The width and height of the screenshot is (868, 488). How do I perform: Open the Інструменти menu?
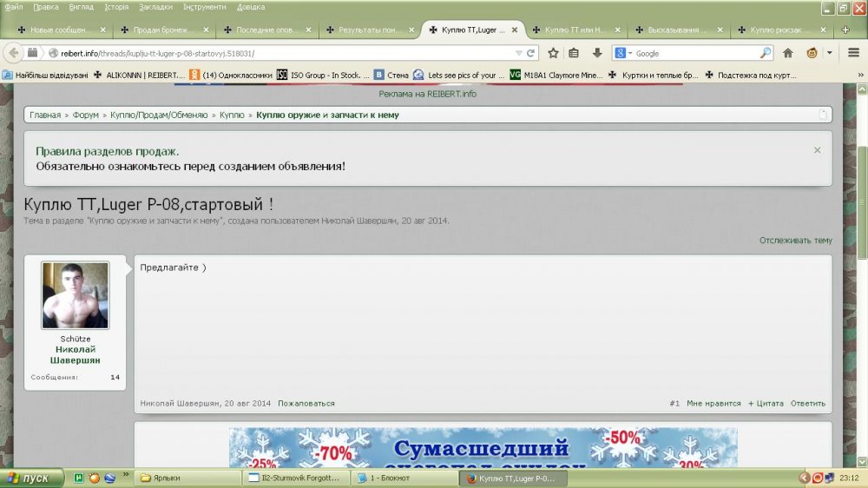point(204,7)
